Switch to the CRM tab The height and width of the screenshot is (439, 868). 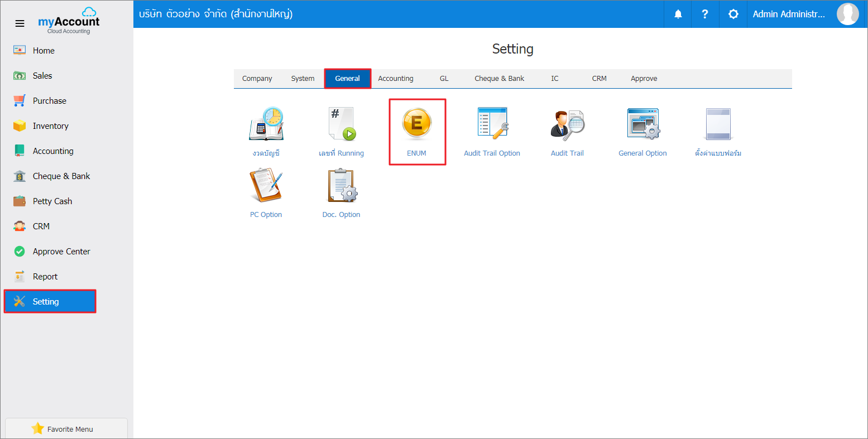[600, 79]
